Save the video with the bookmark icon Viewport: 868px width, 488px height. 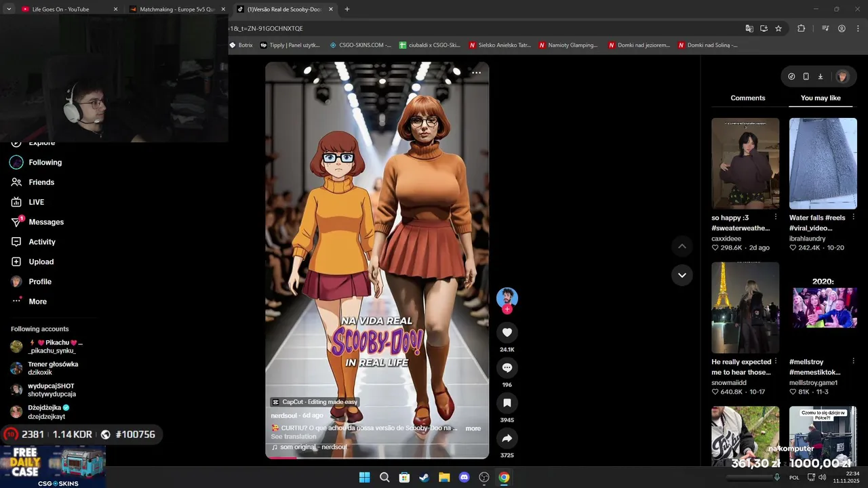[x=507, y=403]
